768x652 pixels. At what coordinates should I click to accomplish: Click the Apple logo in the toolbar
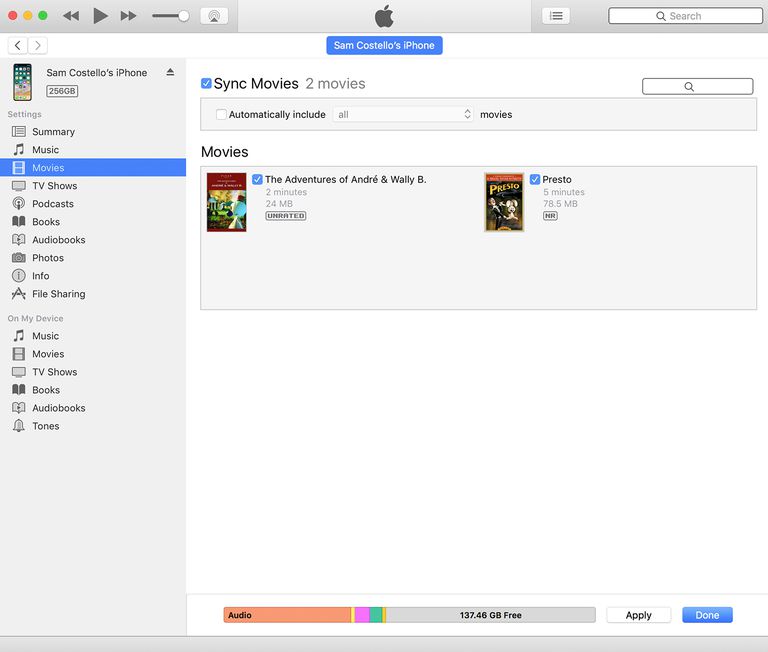pyautogui.click(x=384, y=16)
